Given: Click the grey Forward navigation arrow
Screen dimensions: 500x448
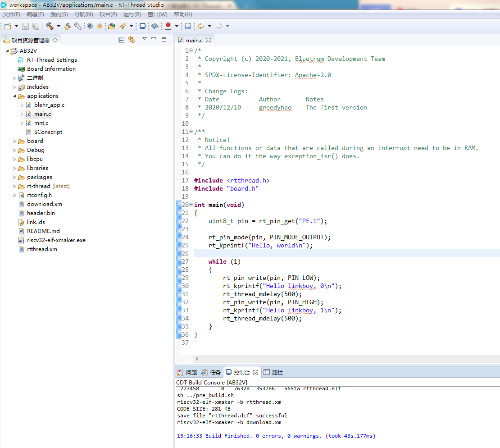Looking at the screenshot, I should pos(219,26).
